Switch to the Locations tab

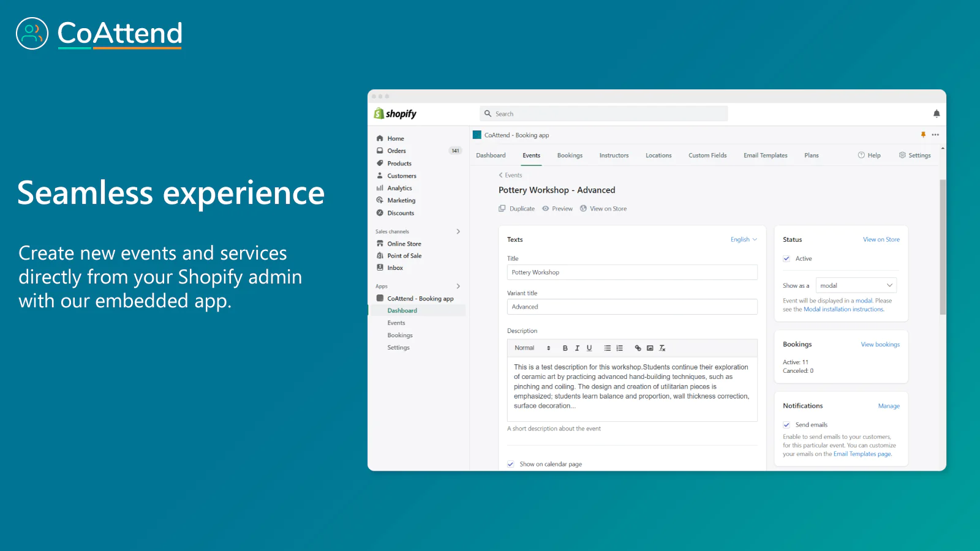click(658, 156)
